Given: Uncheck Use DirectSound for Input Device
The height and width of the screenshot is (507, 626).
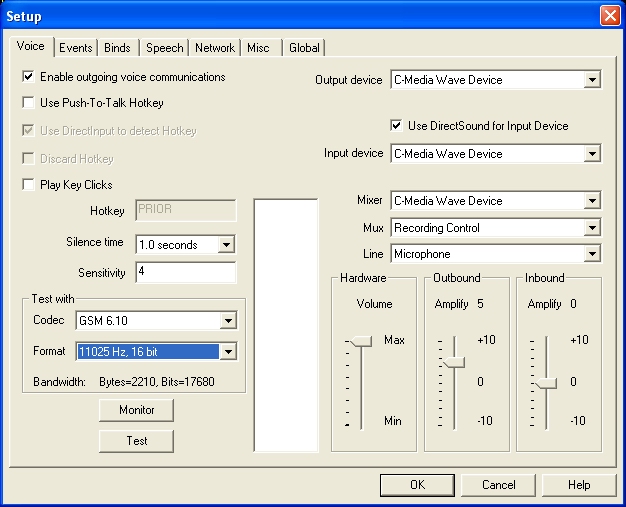Looking at the screenshot, I should coord(396,126).
